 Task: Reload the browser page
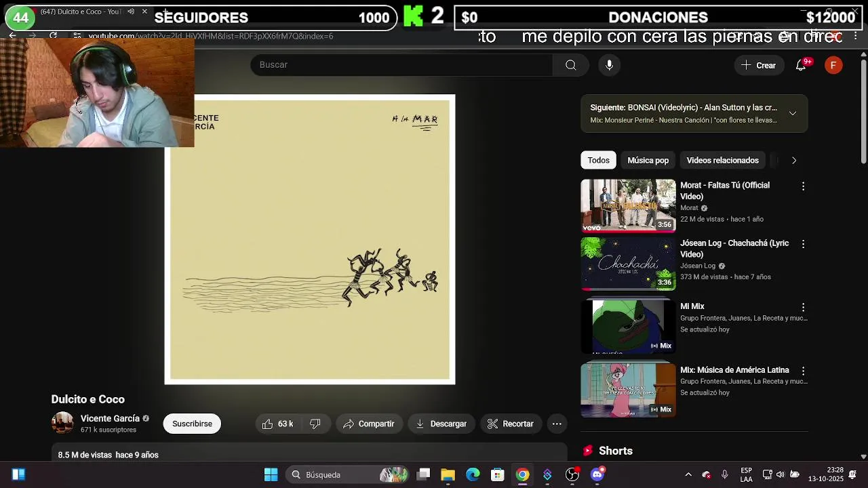coord(53,36)
